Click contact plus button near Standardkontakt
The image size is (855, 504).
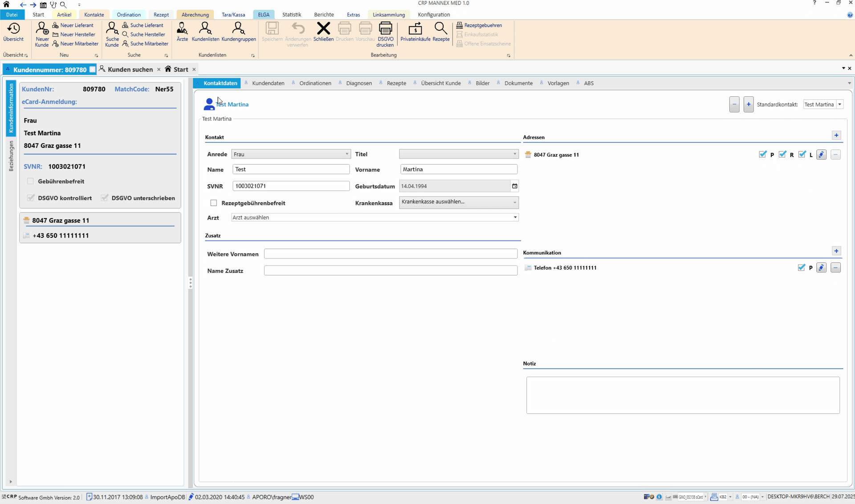(x=748, y=105)
